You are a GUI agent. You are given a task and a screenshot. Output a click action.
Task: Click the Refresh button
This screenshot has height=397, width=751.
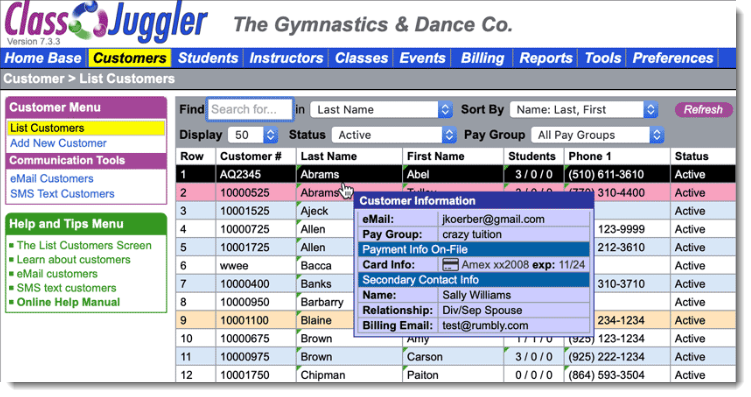(x=703, y=110)
